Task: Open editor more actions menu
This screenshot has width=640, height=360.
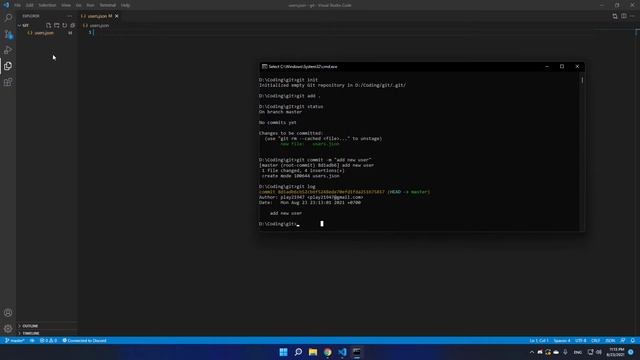Action: click(632, 16)
